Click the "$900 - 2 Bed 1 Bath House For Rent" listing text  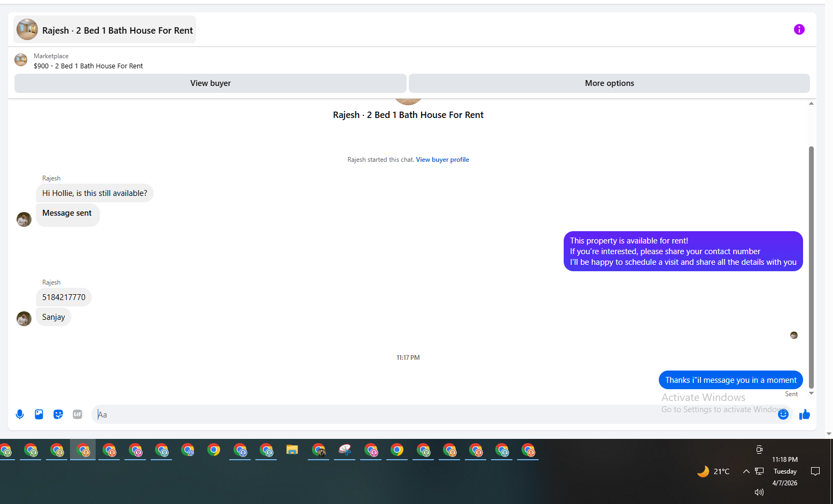click(x=88, y=66)
